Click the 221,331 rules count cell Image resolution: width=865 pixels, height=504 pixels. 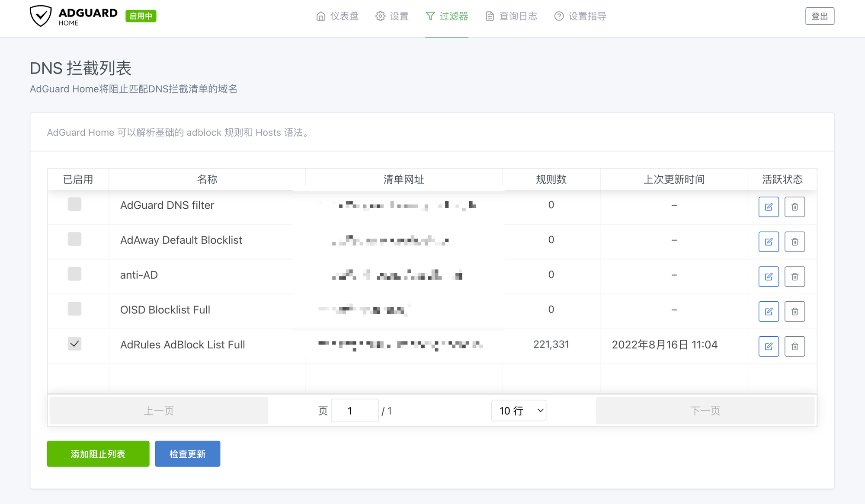pos(551,345)
